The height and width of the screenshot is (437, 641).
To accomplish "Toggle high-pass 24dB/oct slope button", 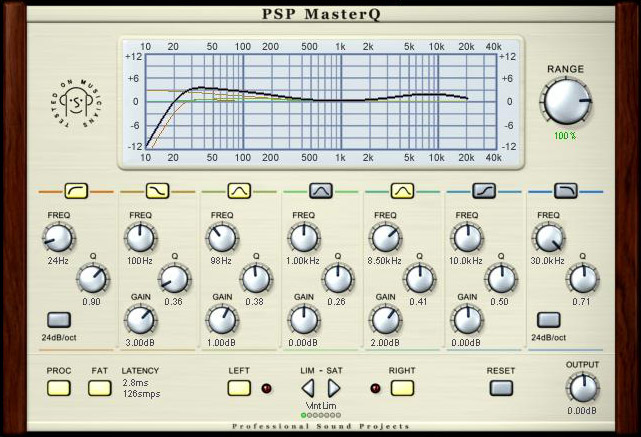I will click(x=59, y=320).
